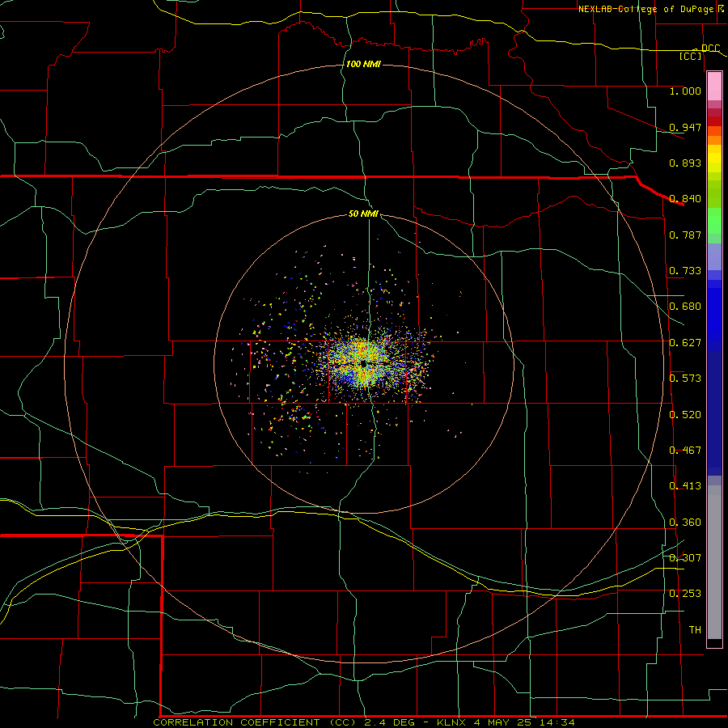Click the 0.840 color scale value
The width and height of the screenshot is (728, 728).
tap(685, 199)
